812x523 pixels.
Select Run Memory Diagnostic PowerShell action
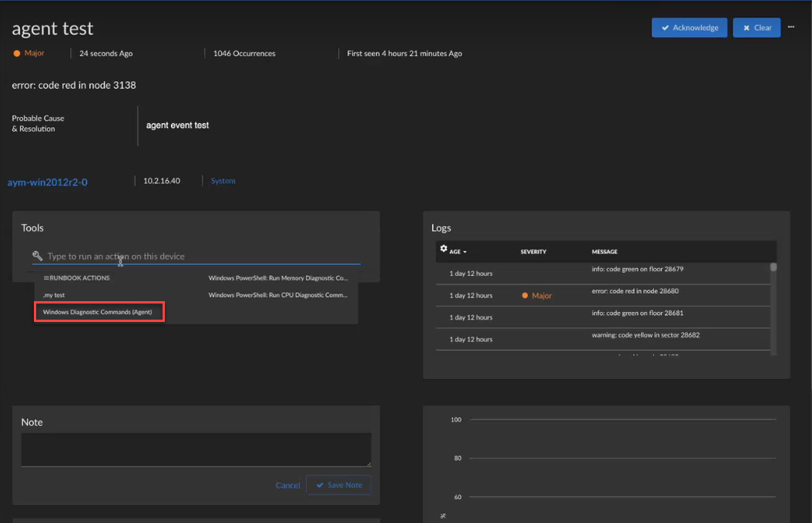[x=277, y=278]
